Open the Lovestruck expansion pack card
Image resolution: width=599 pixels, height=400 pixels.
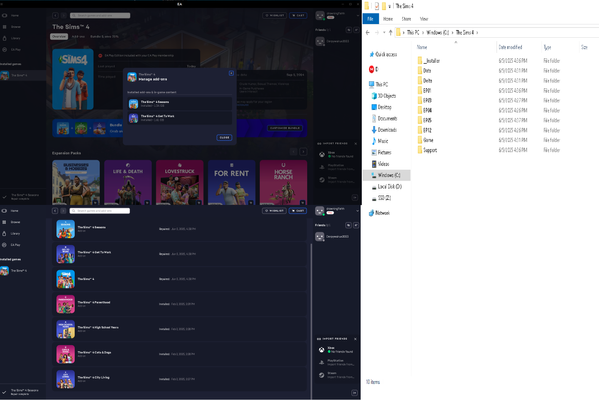coord(180,182)
